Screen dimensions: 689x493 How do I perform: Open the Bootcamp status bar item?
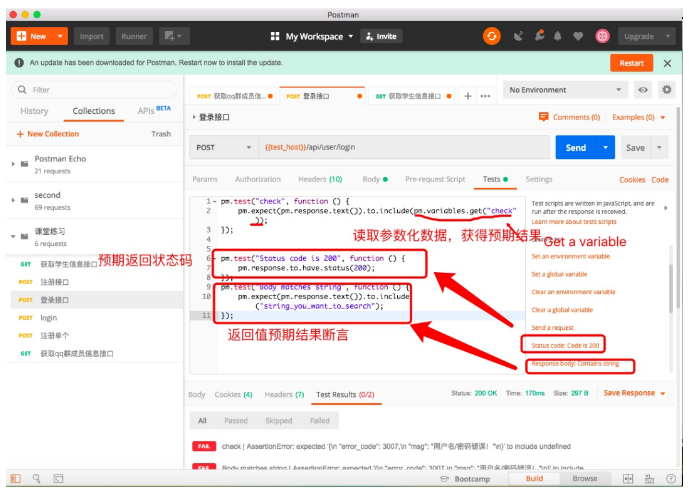465,478
